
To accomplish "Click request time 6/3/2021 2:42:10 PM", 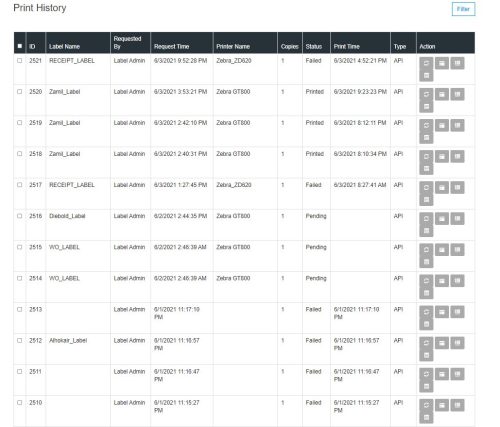I will click(180, 123).
